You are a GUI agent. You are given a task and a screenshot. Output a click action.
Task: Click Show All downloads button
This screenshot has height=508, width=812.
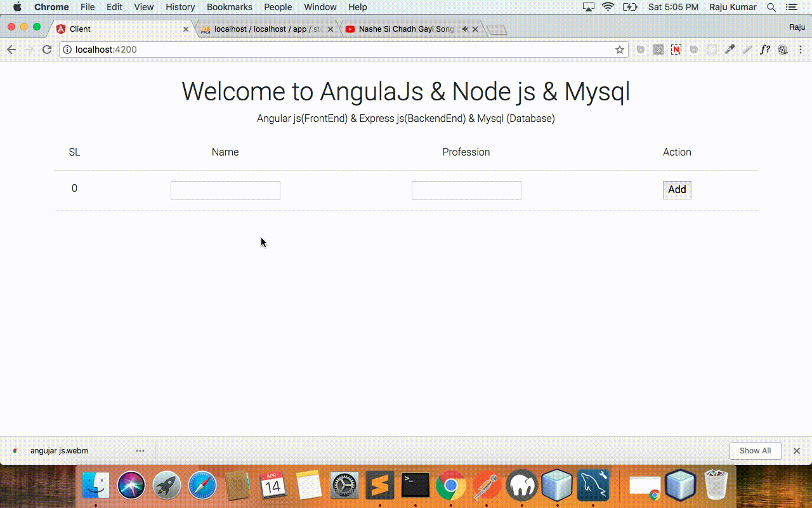pos(755,451)
